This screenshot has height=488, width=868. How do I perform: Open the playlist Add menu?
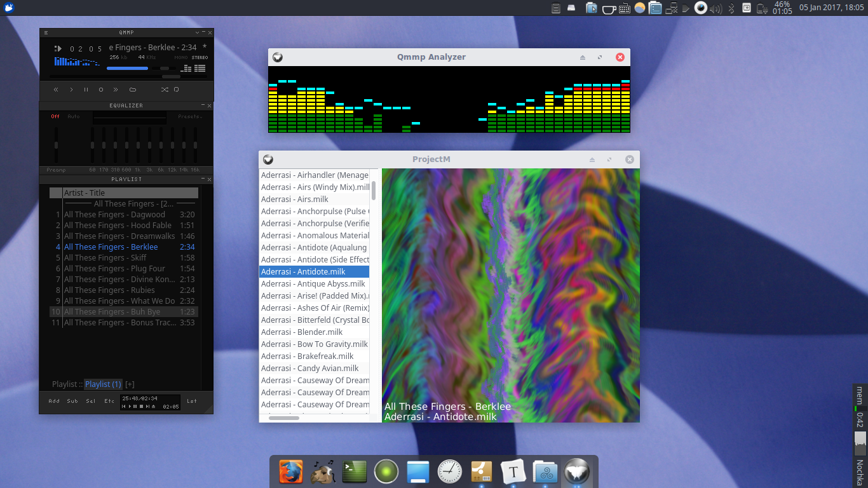54,401
